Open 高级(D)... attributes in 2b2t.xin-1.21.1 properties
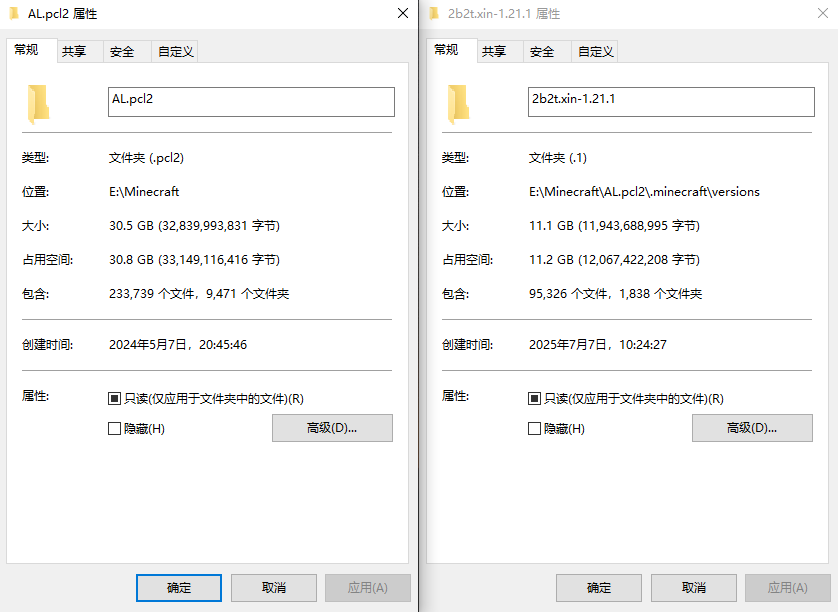The width and height of the screenshot is (838, 612). (x=752, y=428)
